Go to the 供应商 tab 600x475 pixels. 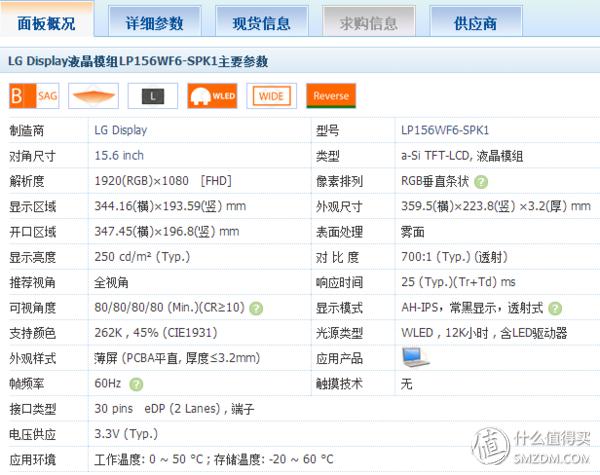[476, 22]
